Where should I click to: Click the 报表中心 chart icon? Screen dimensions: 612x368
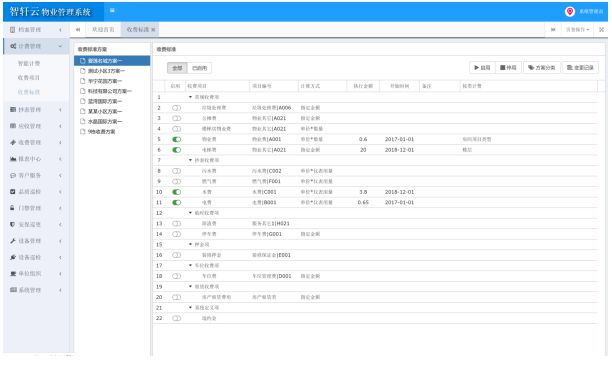pos(13,159)
